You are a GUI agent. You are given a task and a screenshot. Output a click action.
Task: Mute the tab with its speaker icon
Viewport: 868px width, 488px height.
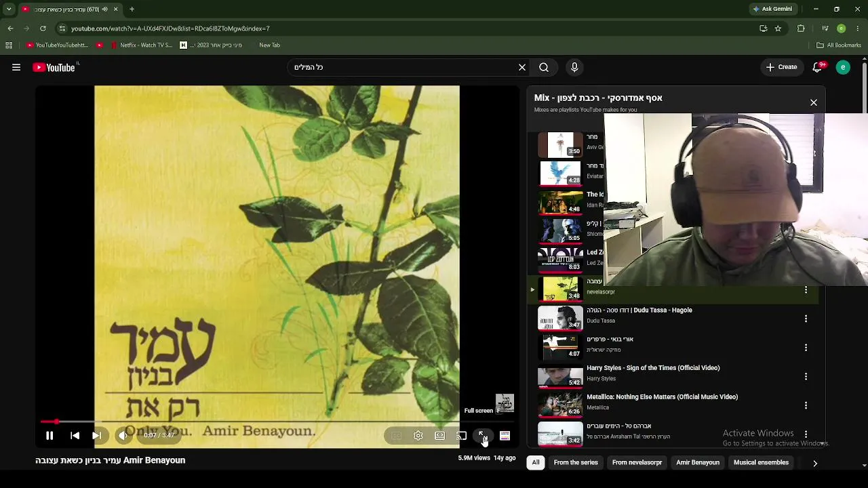pos(105,9)
